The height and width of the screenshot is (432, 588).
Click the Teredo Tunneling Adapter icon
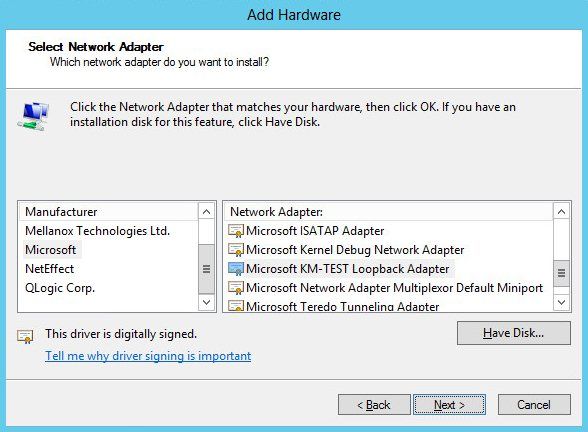236,306
